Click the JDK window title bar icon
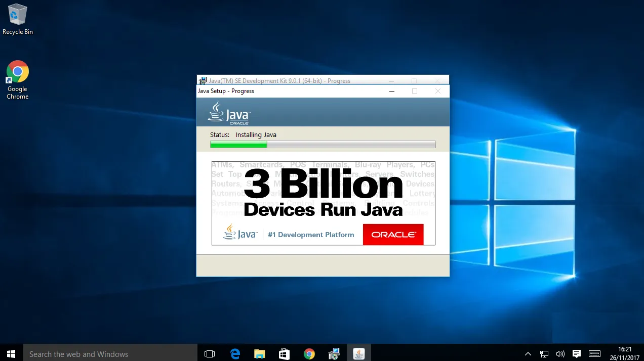 pos(203,81)
